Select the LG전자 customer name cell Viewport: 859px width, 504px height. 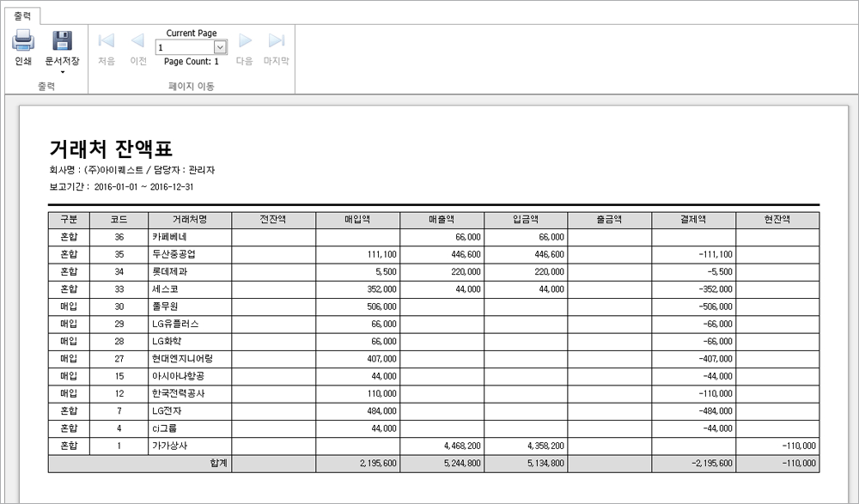point(190,411)
